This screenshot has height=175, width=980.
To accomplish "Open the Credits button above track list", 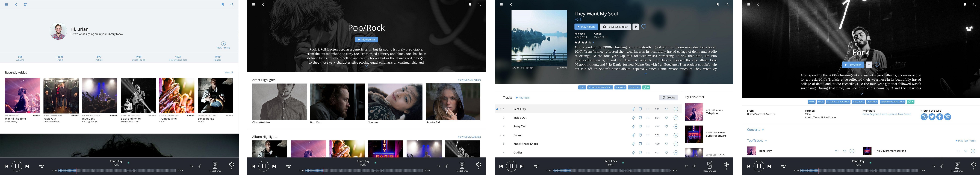I will [668, 98].
